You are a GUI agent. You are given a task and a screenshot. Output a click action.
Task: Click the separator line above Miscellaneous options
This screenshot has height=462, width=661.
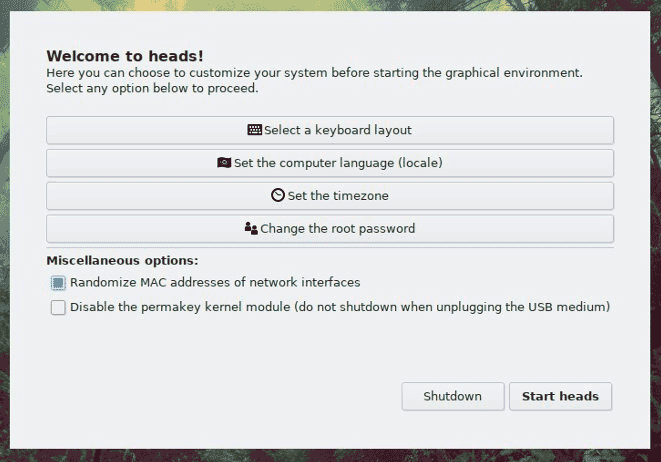[x=330, y=248]
